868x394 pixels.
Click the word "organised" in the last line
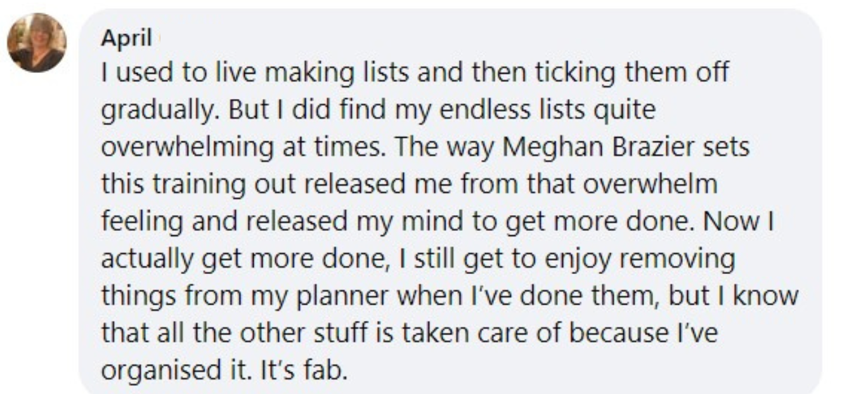tap(158, 370)
